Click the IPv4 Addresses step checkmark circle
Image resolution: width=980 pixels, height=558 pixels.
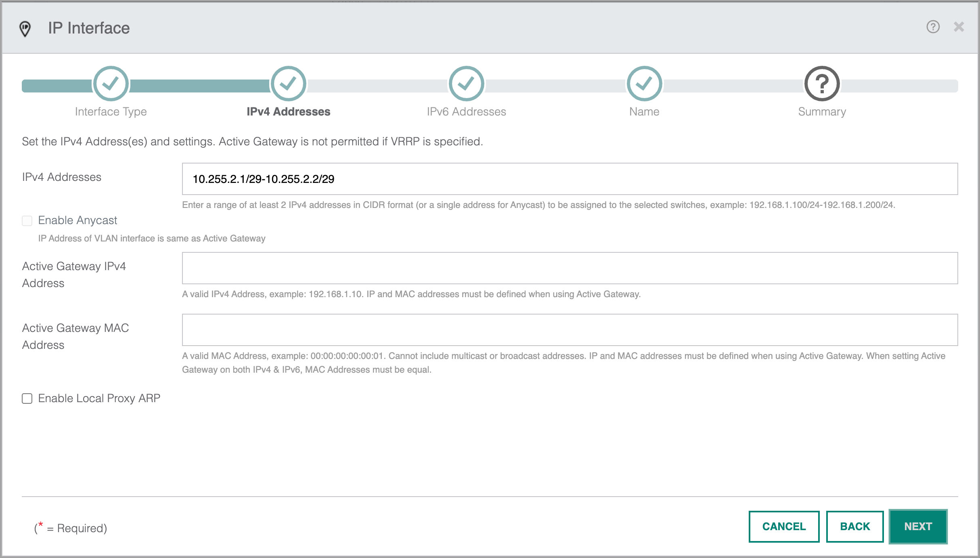click(289, 84)
